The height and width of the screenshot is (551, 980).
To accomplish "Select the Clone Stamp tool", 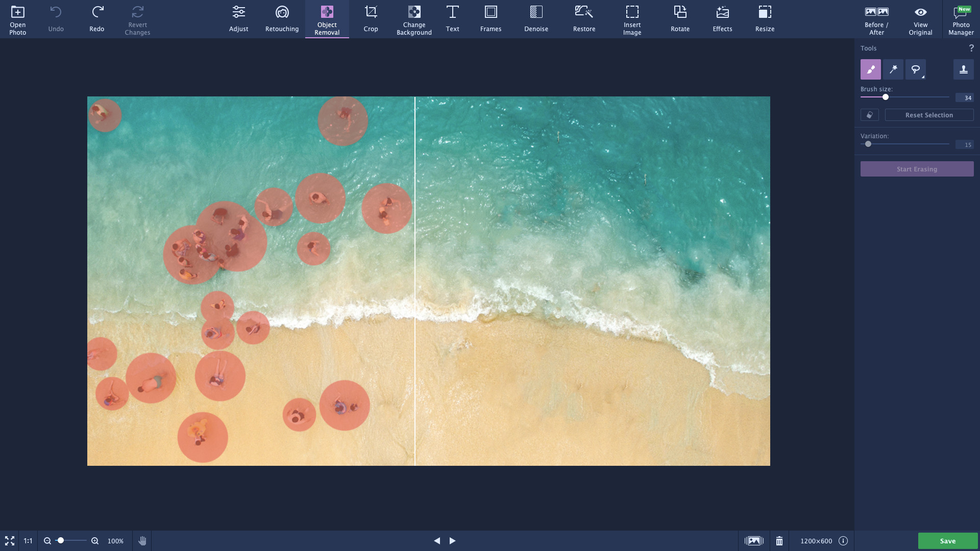I will click(963, 69).
